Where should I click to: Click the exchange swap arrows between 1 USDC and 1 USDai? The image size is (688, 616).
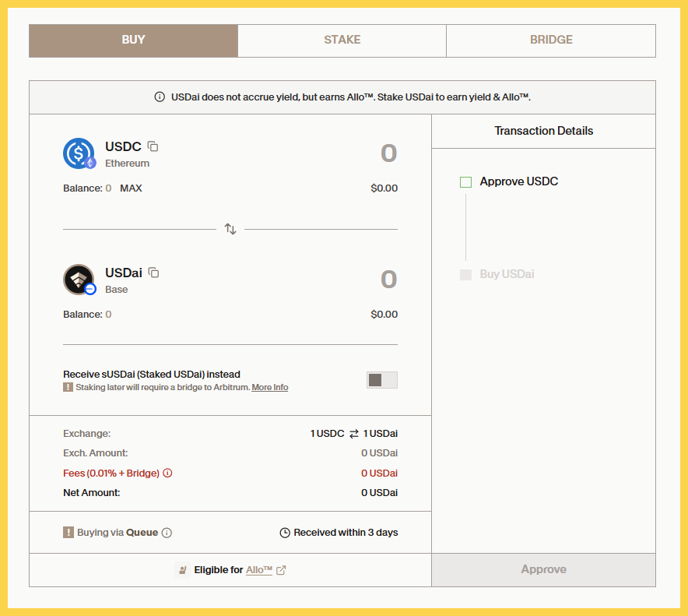pyautogui.click(x=353, y=434)
